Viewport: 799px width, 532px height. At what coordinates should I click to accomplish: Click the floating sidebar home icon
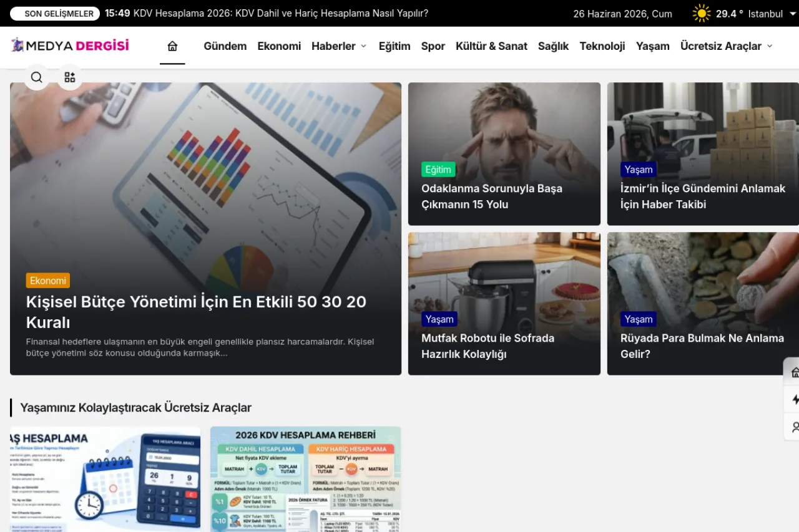[x=795, y=372]
